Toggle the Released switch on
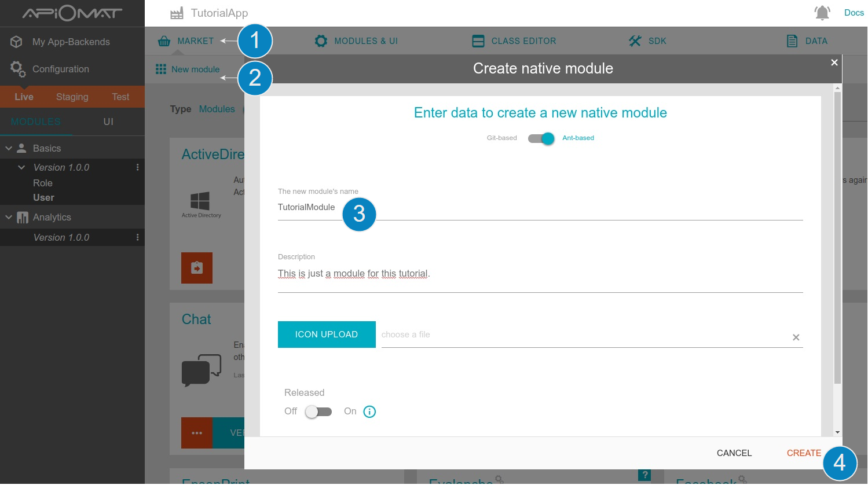Screen dimensions: 868x485 (x=318, y=411)
